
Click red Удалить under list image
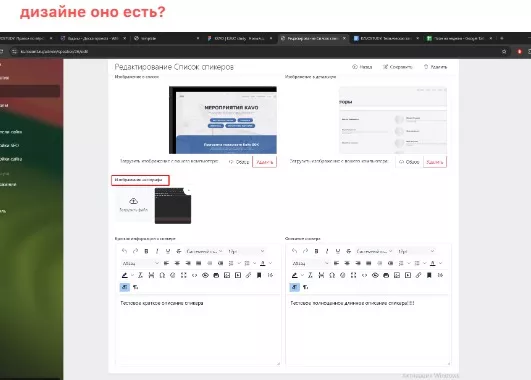click(x=264, y=162)
